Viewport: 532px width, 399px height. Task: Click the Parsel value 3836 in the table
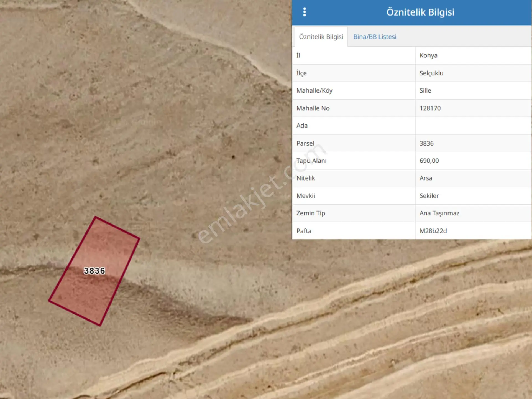pyautogui.click(x=426, y=143)
